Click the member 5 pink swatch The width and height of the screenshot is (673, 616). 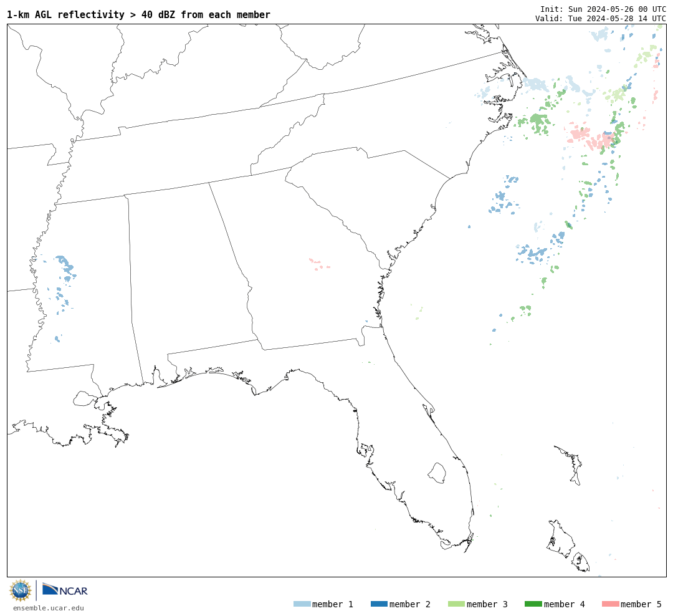(610, 604)
